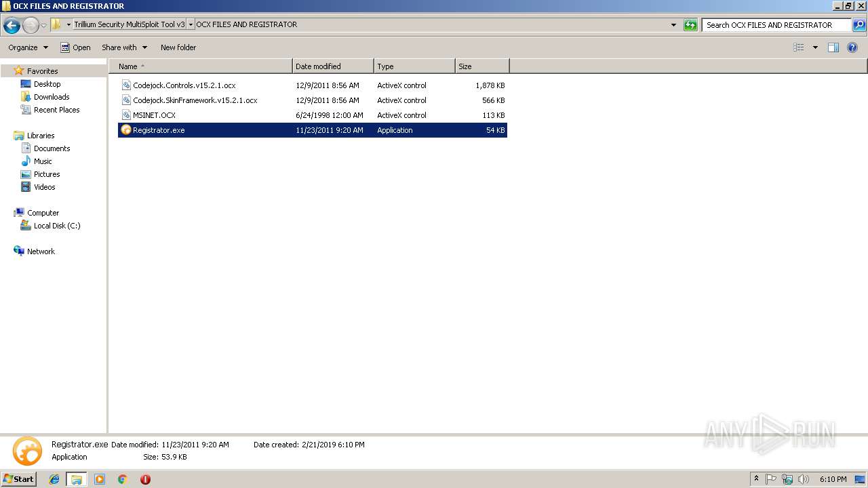
Task: Open the Share with menu
Action: [x=124, y=47]
